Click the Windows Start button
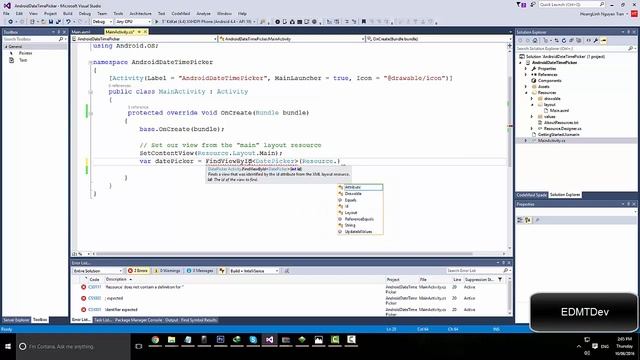Viewport: 640px width, 360px height. point(8,347)
